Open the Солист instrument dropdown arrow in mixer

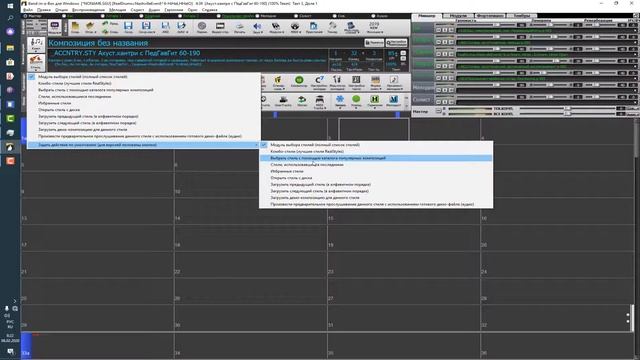636,103
